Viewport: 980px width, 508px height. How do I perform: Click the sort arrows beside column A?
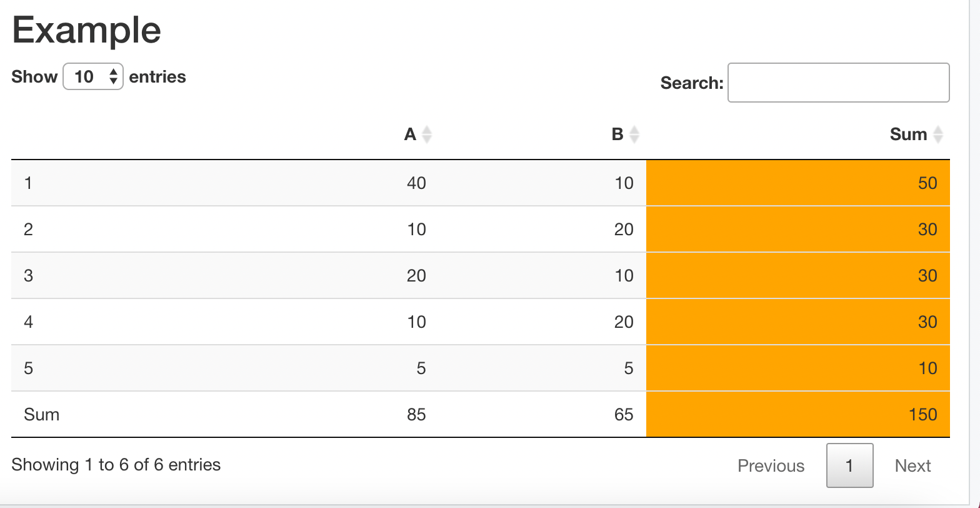(427, 135)
